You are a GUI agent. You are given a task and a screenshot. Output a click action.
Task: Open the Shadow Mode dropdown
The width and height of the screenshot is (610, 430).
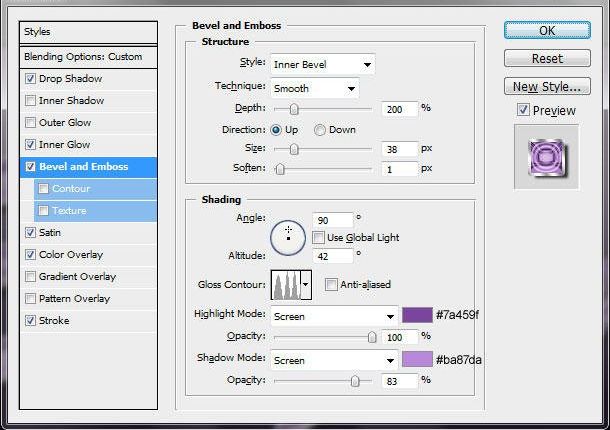pyautogui.click(x=334, y=360)
